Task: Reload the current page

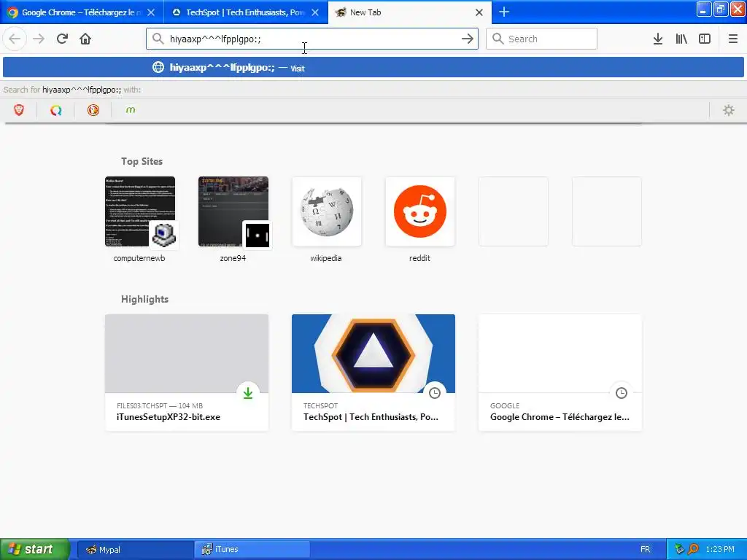Action: 62,39
